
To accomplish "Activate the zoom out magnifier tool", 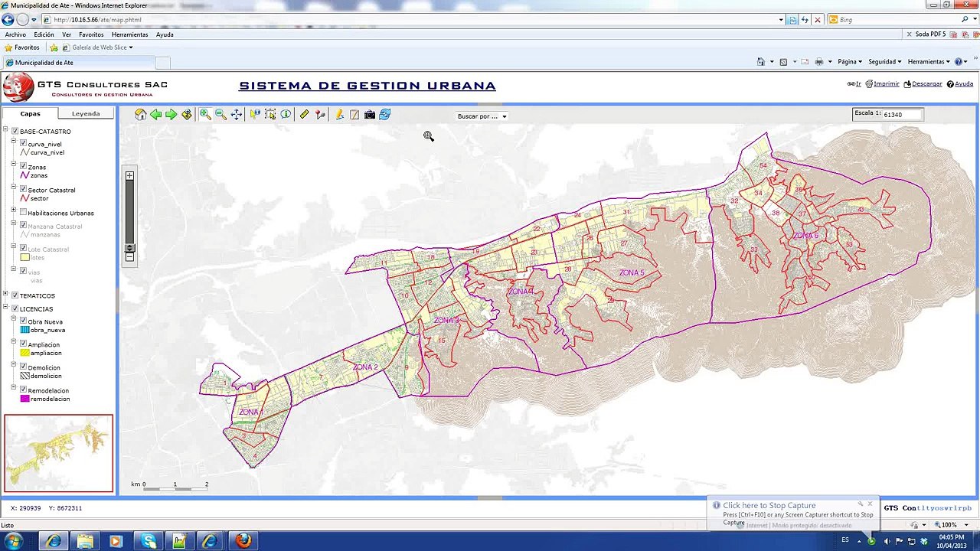I will (220, 115).
